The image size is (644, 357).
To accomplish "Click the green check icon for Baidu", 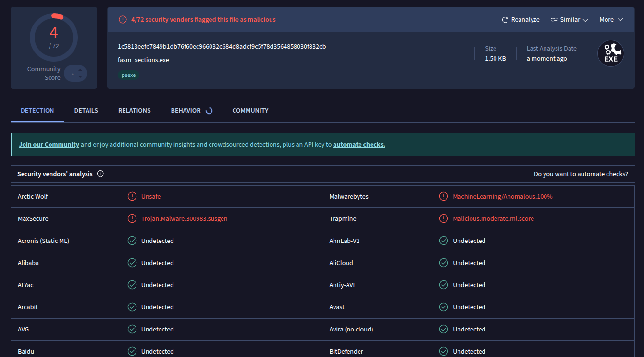I will tap(132, 351).
